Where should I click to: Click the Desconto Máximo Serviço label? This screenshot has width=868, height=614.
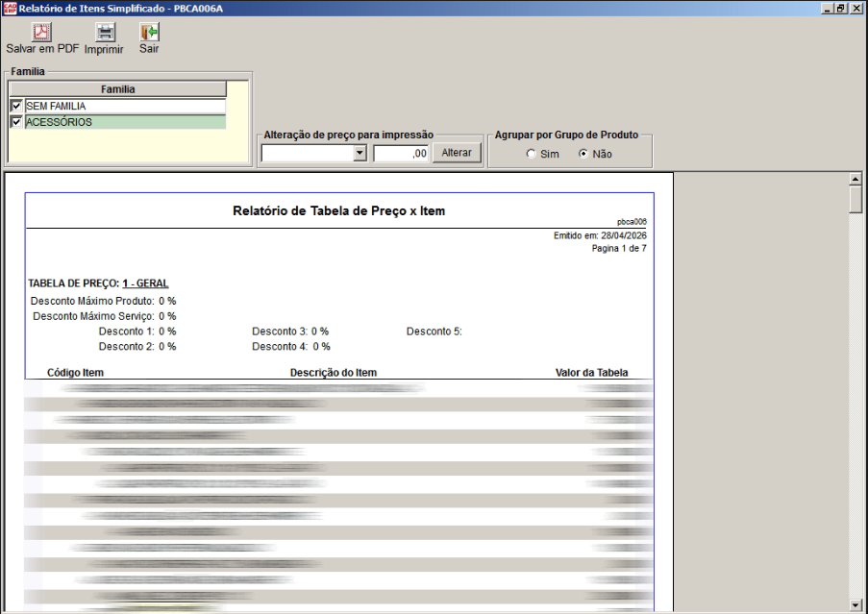click(93, 316)
